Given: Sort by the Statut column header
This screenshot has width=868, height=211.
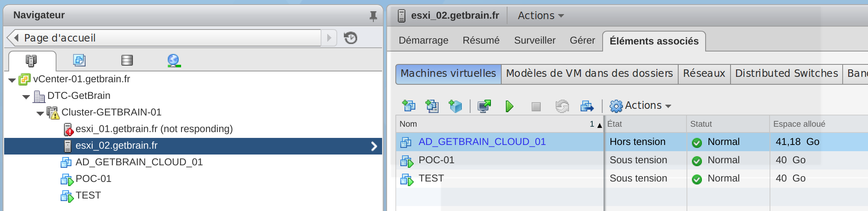Looking at the screenshot, I should 728,124.
